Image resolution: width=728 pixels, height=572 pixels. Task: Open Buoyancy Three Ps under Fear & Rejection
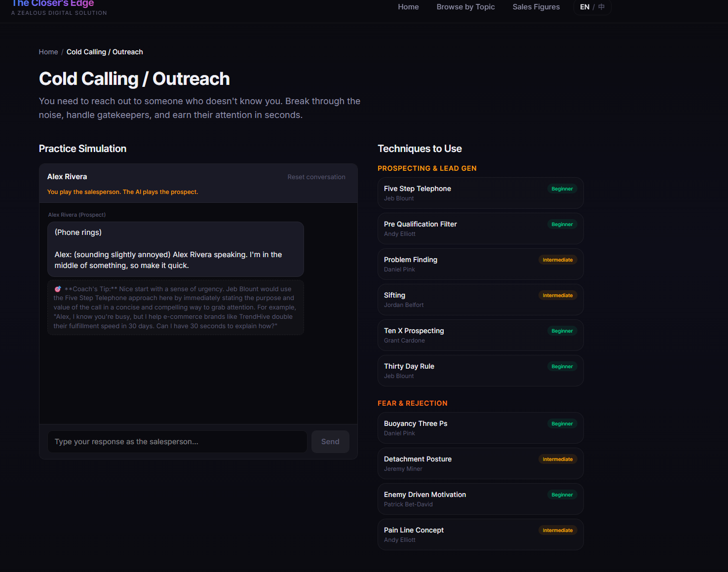pyautogui.click(x=480, y=427)
